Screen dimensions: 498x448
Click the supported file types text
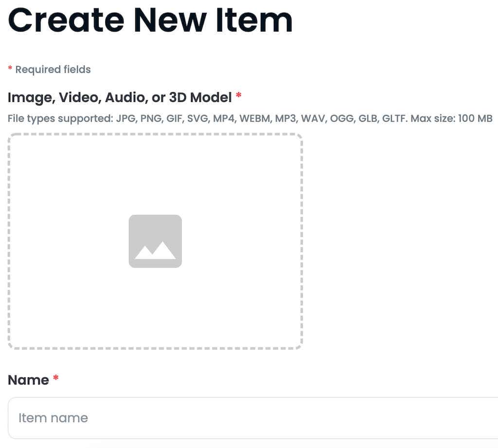(249, 118)
